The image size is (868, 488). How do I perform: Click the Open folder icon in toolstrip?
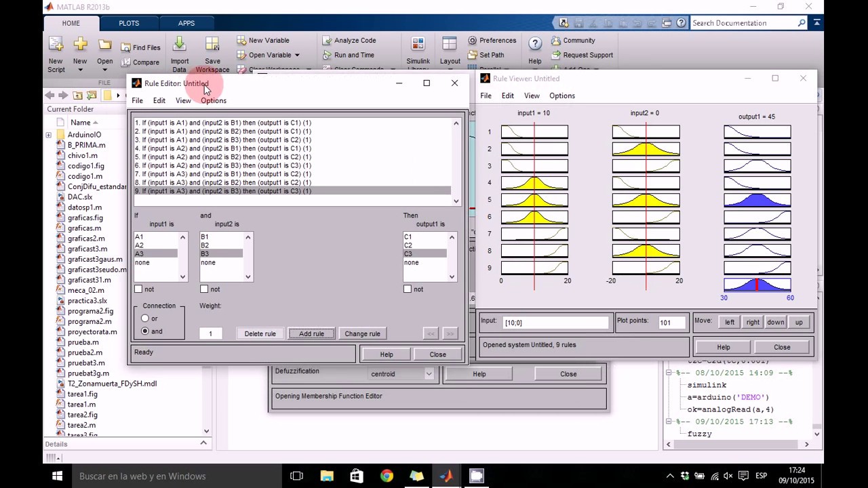pos(104,45)
